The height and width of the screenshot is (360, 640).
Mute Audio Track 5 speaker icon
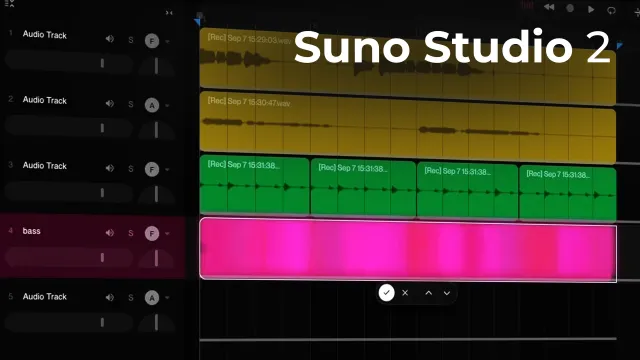[109, 298]
